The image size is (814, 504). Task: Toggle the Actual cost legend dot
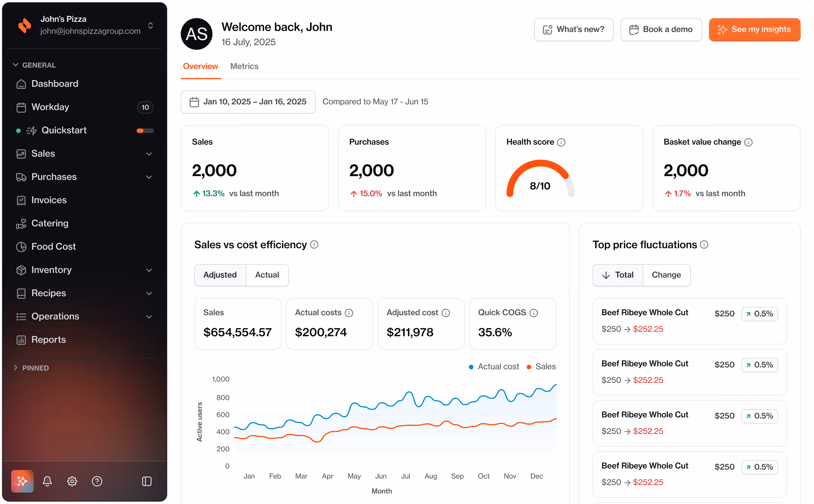pos(471,367)
